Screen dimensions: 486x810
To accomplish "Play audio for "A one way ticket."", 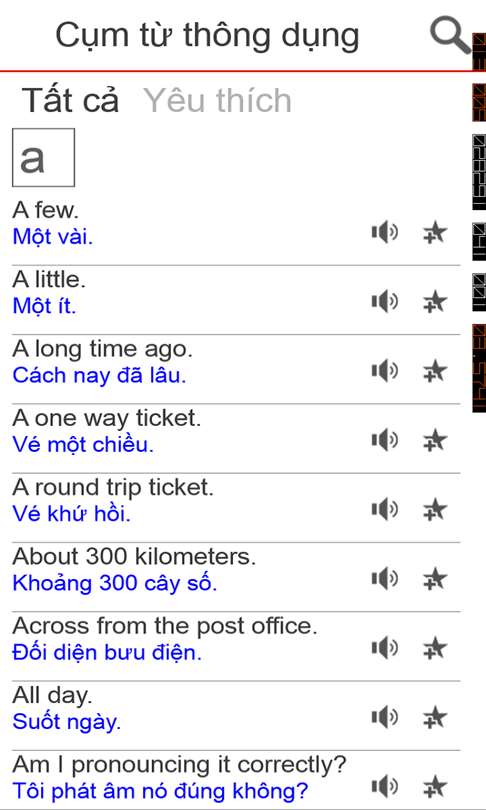I will tap(385, 440).
